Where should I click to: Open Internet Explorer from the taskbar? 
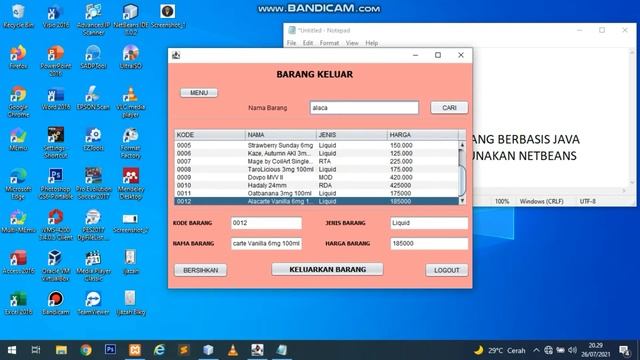point(159,350)
